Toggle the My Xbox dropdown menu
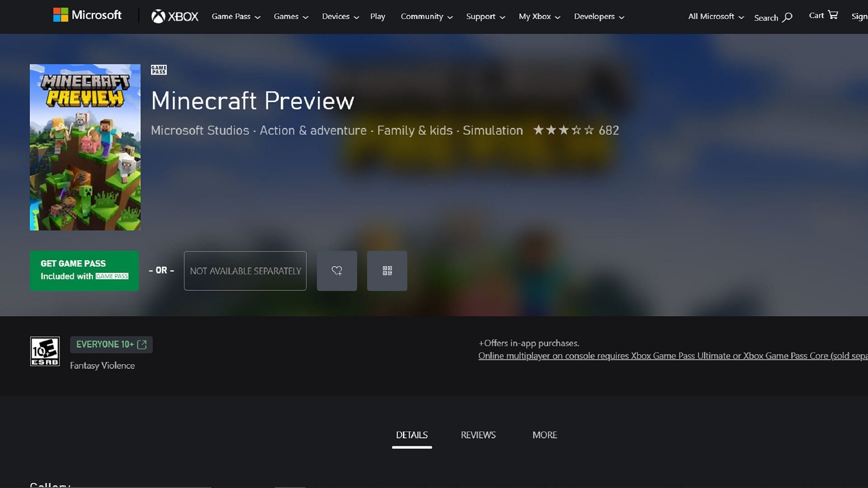This screenshot has height=488, width=868. [539, 16]
